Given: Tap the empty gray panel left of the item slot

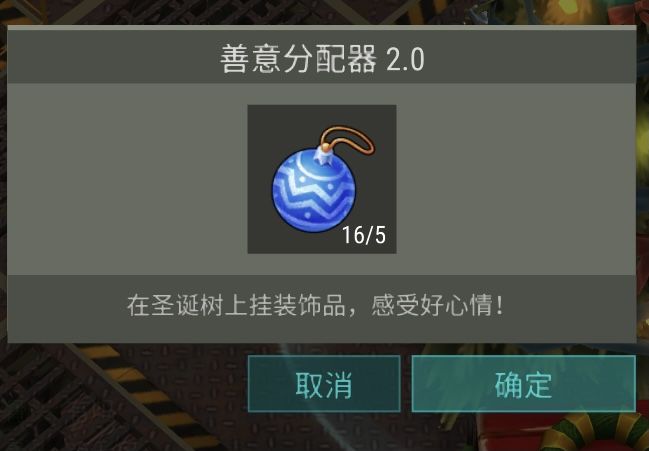Looking at the screenshot, I should coord(127,179).
